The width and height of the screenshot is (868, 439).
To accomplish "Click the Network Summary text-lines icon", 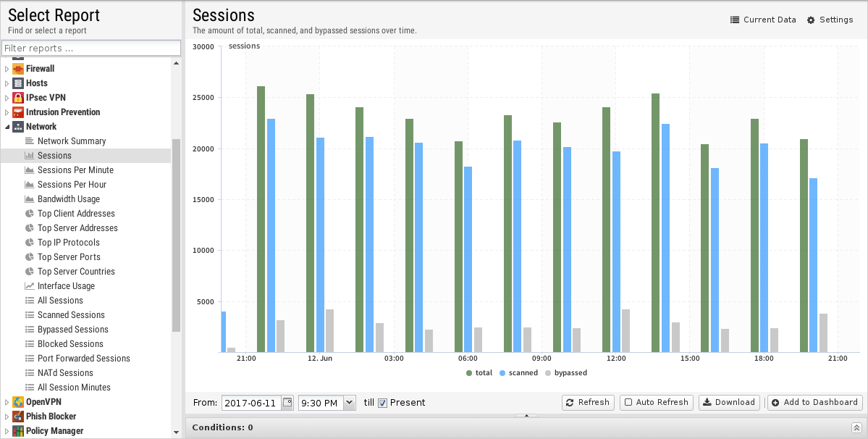I will tap(30, 141).
